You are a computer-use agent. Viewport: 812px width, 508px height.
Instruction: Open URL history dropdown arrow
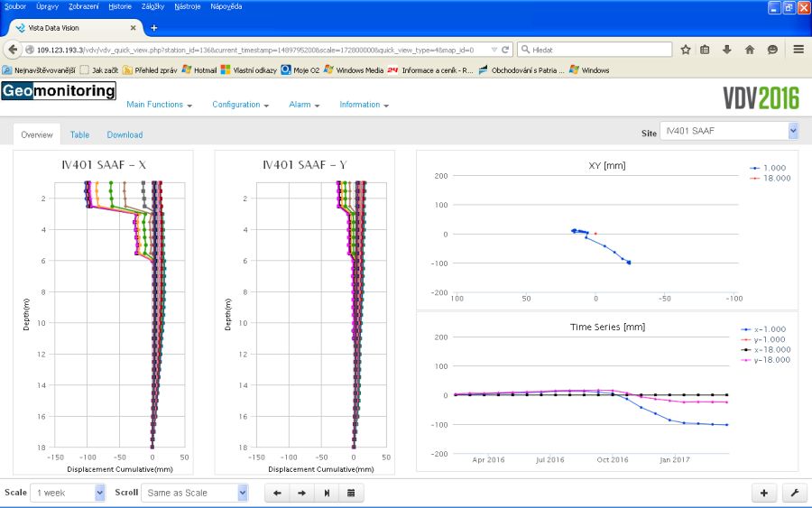coord(494,50)
